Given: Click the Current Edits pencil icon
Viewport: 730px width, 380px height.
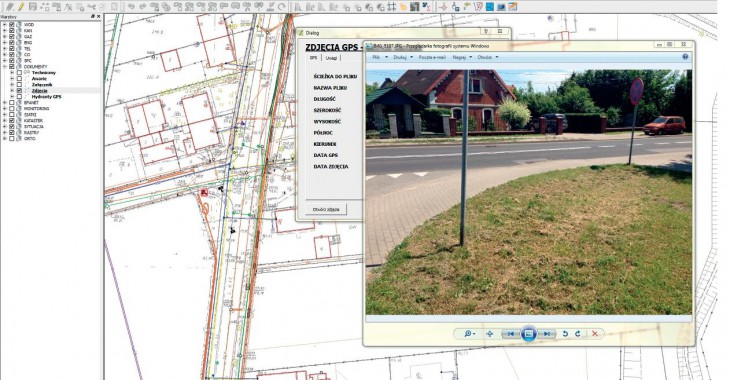Looking at the screenshot, I should click(x=9, y=7).
